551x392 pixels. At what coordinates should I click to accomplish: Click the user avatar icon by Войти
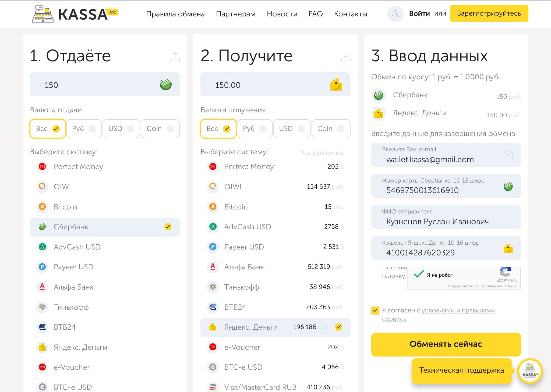(x=395, y=14)
